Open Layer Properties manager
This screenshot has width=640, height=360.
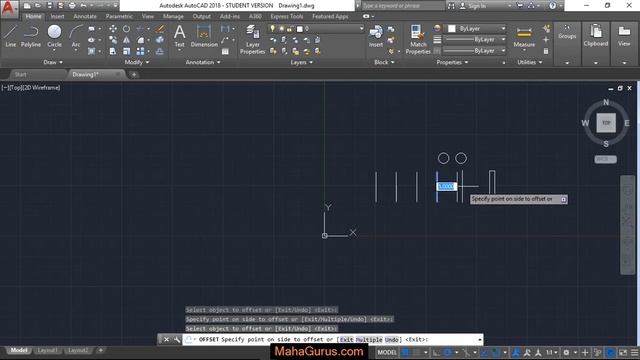point(252,39)
